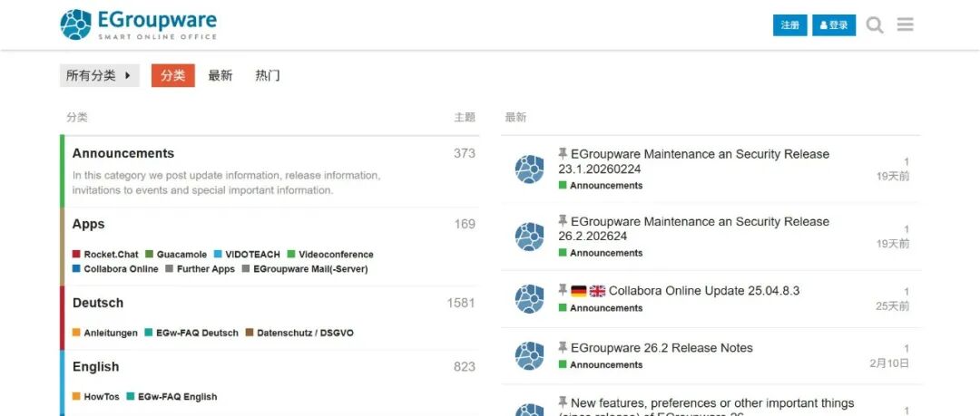Select the 分类 tab
The width and height of the screenshot is (980, 416).
click(x=173, y=75)
